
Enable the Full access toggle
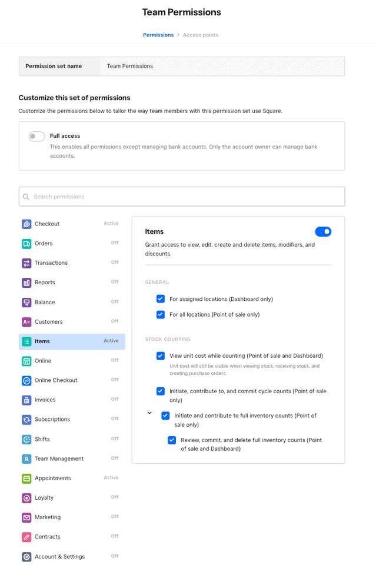[x=36, y=136]
